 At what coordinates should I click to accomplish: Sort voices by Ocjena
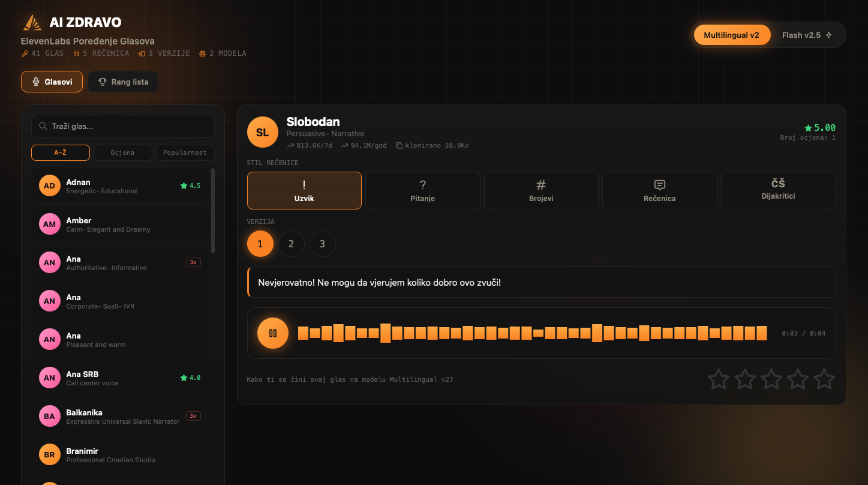pyautogui.click(x=123, y=152)
